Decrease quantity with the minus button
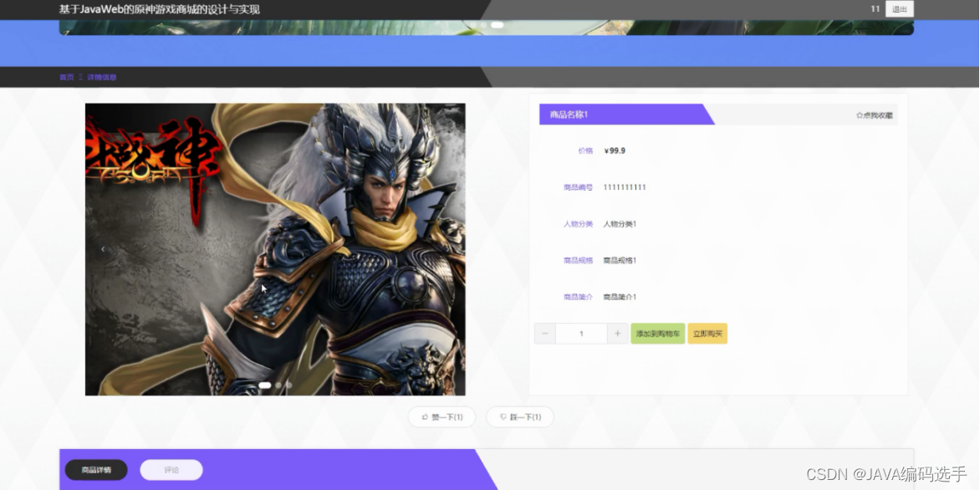The image size is (980, 490). point(545,334)
